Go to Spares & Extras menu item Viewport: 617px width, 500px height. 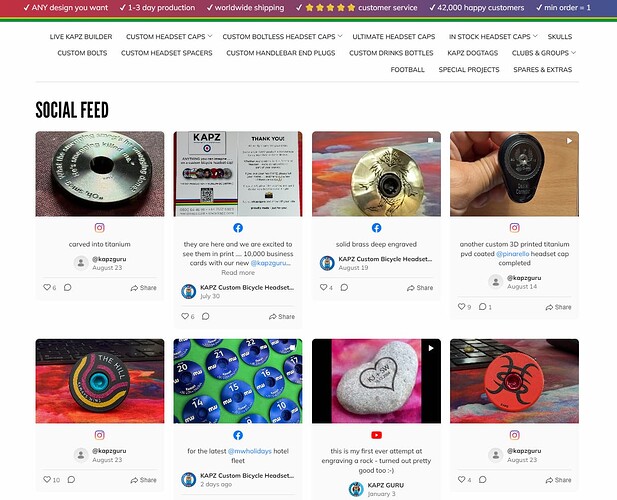pyautogui.click(x=543, y=70)
